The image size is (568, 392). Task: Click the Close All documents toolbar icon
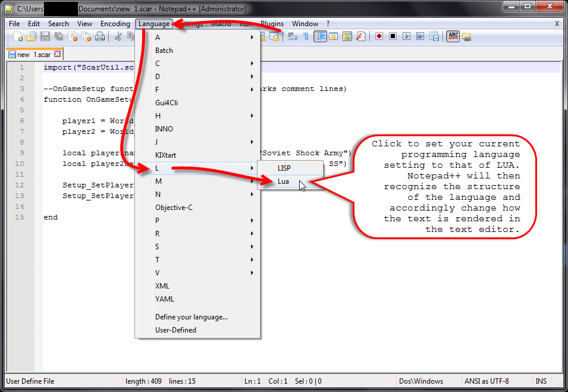pyautogui.click(x=87, y=37)
